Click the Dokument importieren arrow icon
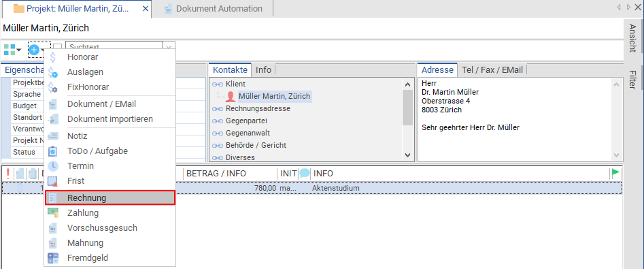 53,119
